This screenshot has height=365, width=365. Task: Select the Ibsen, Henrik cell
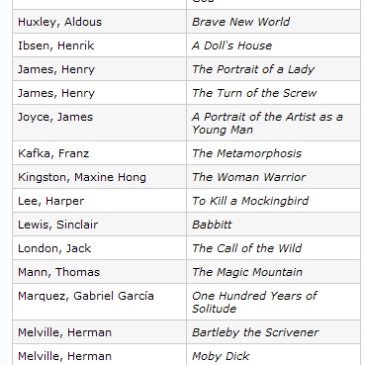coord(99,45)
